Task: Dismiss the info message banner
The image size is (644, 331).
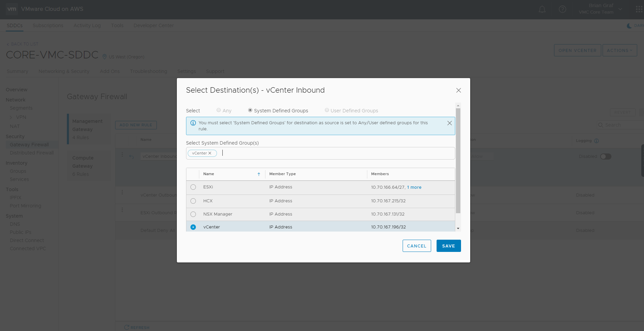Action: [x=449, y=123]
